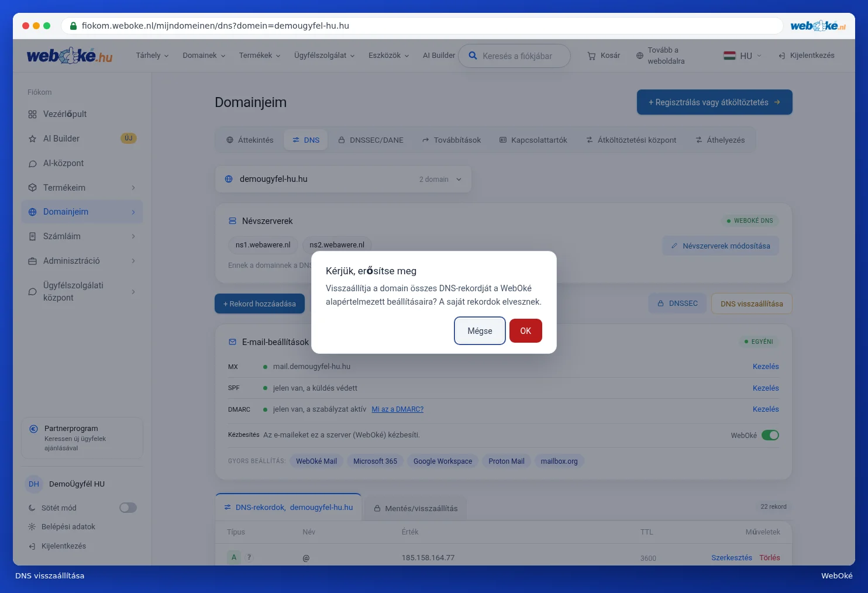The image size is (868, 593).
Task: Click the Belépési adatok sun icon
Action: [x=32, y=527]
